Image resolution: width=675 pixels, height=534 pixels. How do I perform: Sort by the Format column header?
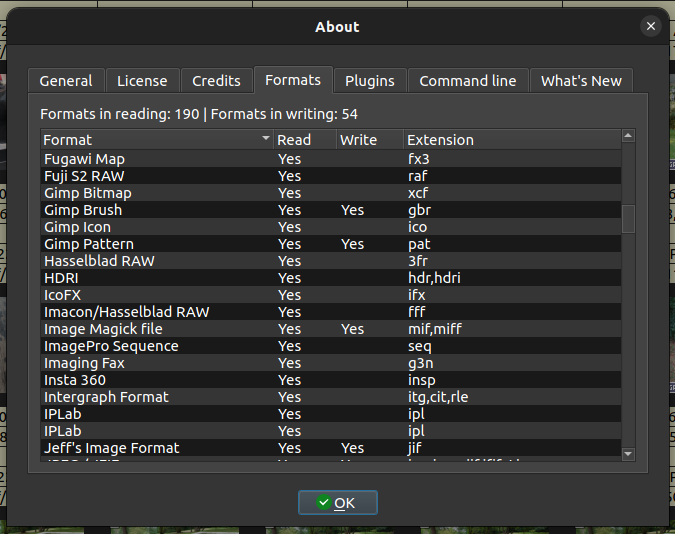coord(157,140)
